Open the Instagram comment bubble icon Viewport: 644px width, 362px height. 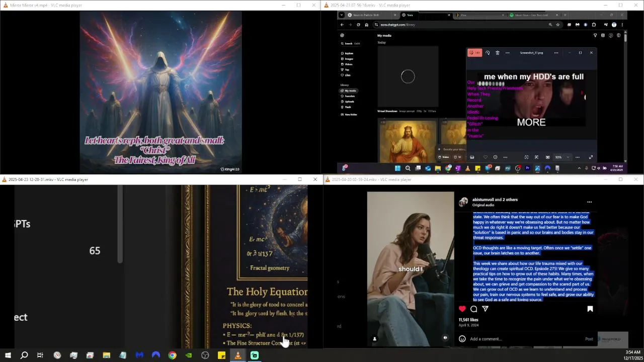coord(473,309)
